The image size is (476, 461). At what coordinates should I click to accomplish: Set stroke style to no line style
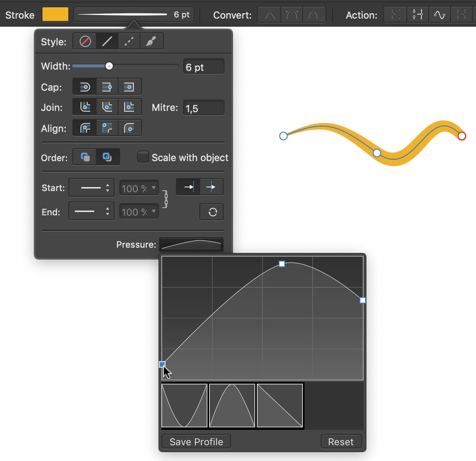tap(84, 41)
